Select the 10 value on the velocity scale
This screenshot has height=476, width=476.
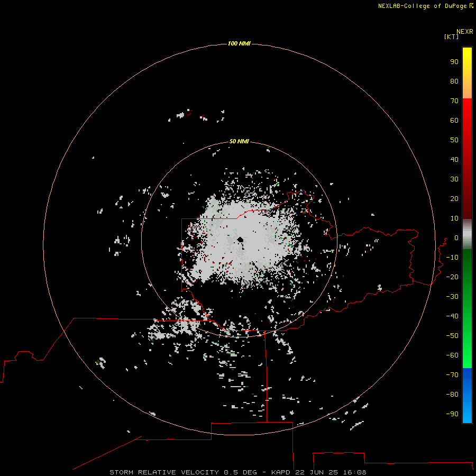click(x=454, y=218)
